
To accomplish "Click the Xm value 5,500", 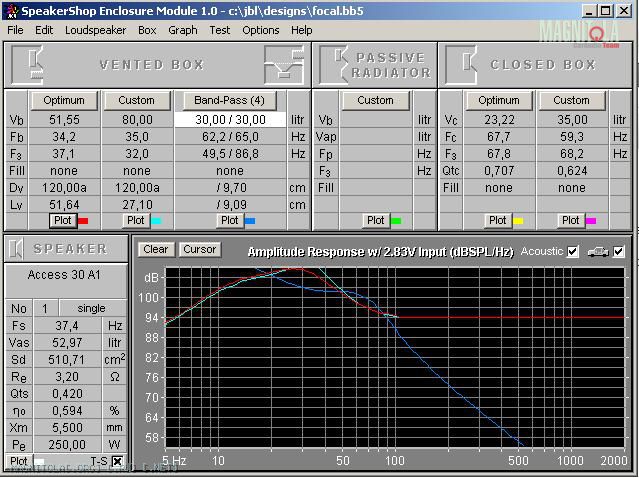I will [67, 427].
